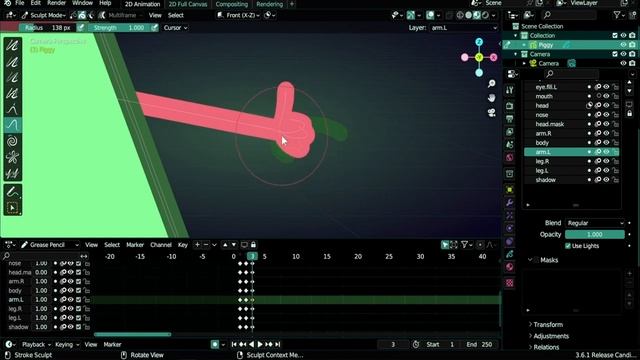Viewport: 640px width, 360px height.
Task: Click the Z axis on navigation gizmo
Action: (479, 42)
